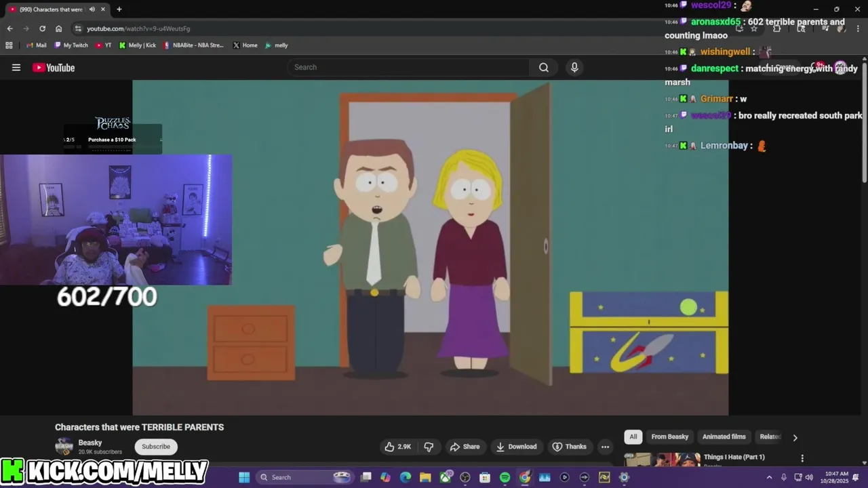Open the YT bookmark
The image size is (868, 488).
(104, 45)
